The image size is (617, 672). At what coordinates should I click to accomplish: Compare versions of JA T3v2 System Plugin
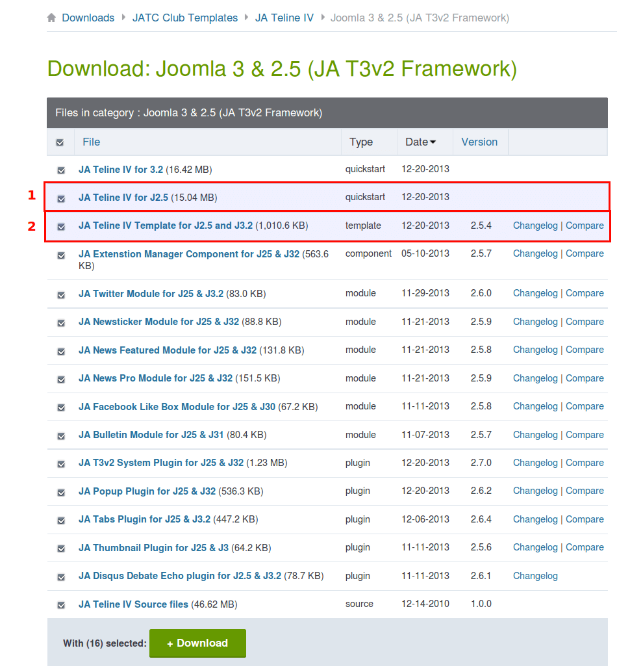point(585,463)
